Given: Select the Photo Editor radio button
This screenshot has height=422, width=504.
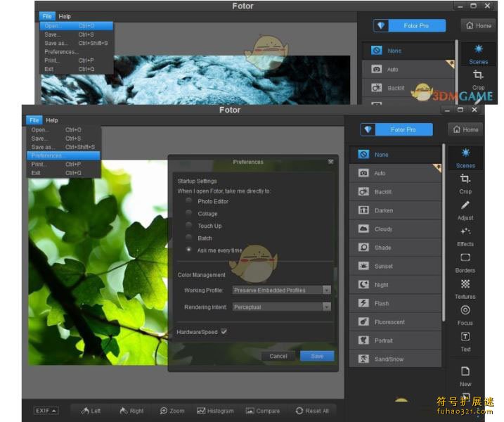Looking at the screenshot, I should [188, 200].
